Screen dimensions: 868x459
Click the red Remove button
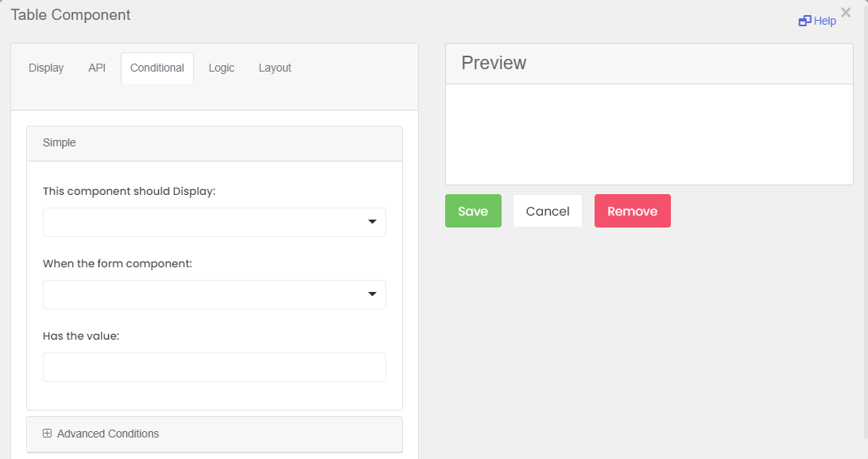(633, 211)
